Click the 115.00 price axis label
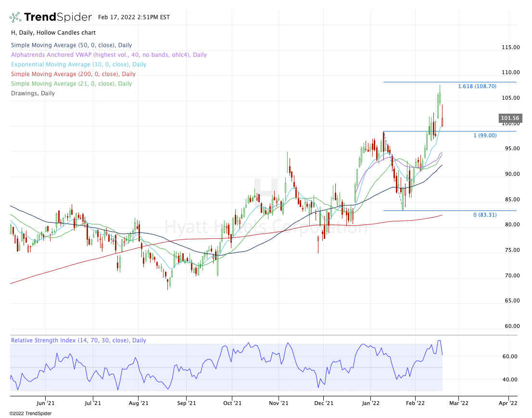This screenshot has height=418, width=532. tap(510, 48)
